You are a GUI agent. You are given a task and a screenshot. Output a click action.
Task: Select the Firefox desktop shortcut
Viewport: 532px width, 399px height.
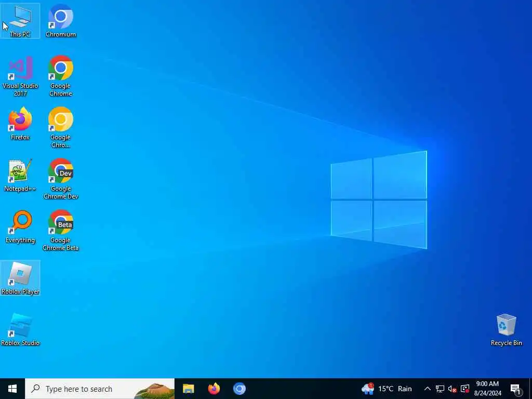tap(20, 124)
